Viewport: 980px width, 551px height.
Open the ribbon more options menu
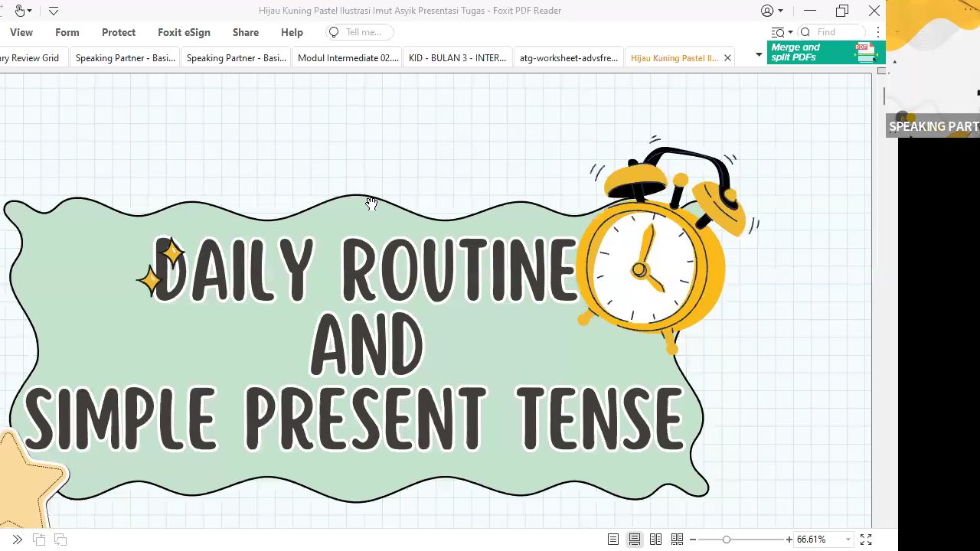(x=878, y=32)
